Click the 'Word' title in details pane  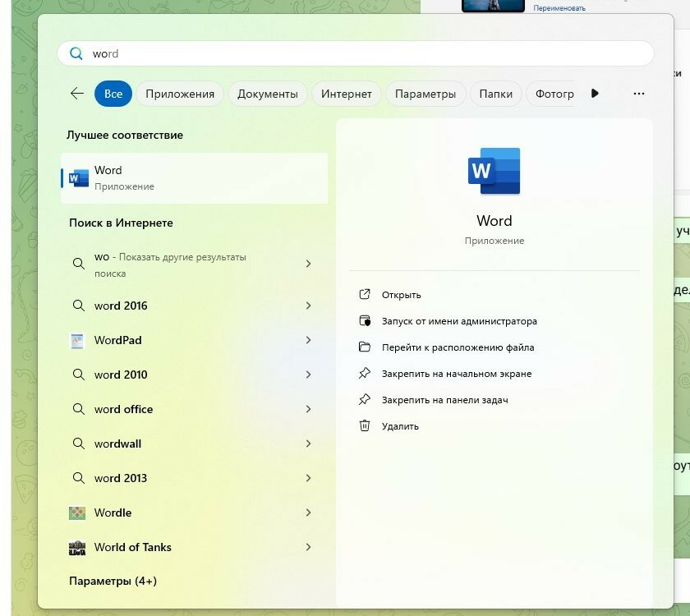pyautogui.click(x=494, y=220)
